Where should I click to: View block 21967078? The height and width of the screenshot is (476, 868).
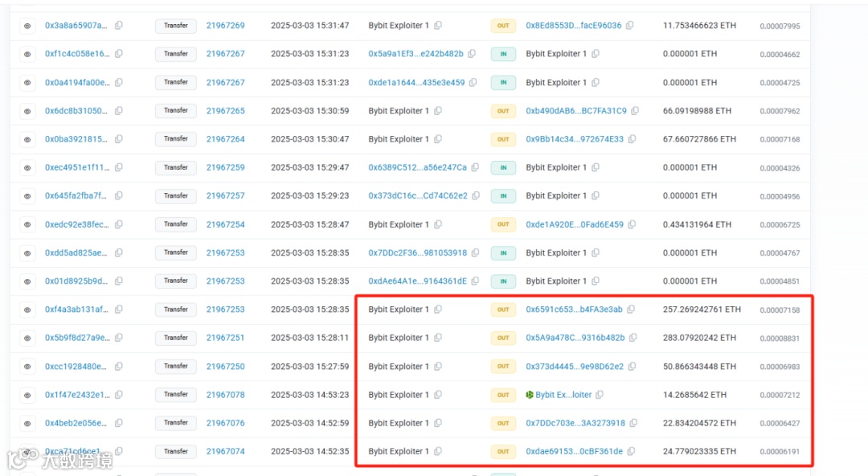(225, 395)
